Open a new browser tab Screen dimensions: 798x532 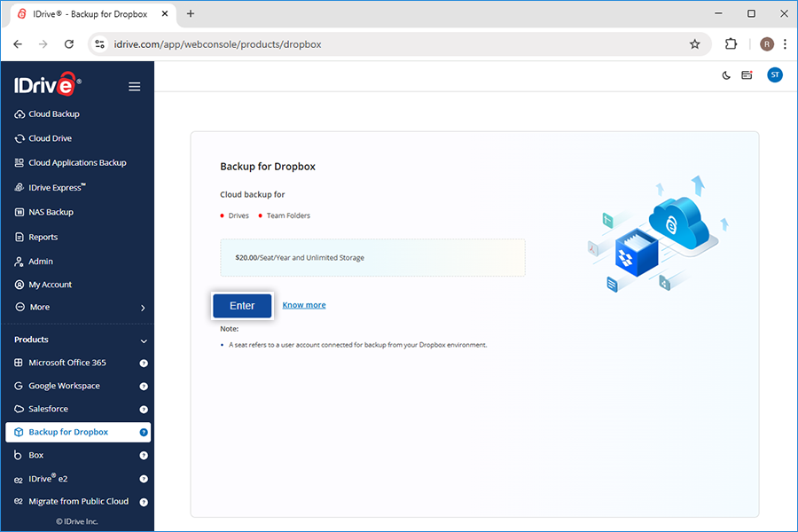pos(191,14)
